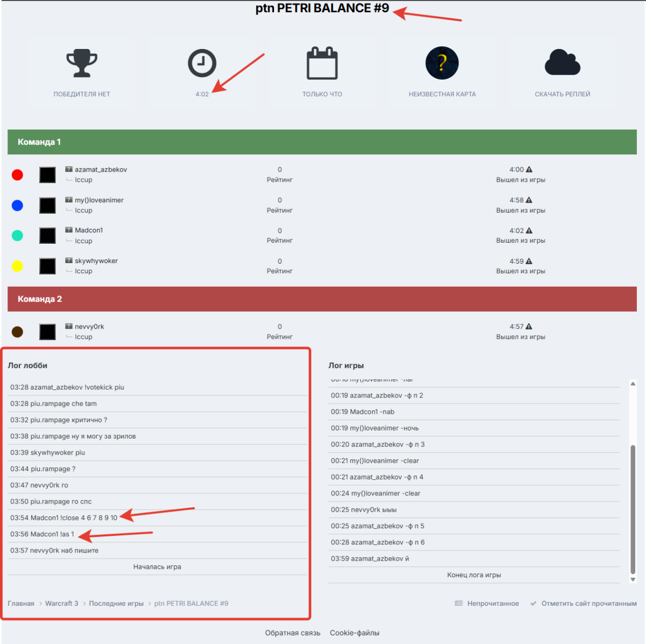Click the calendar date icon
This screenshot has height=644, width=646.
(x=322, y=63)
